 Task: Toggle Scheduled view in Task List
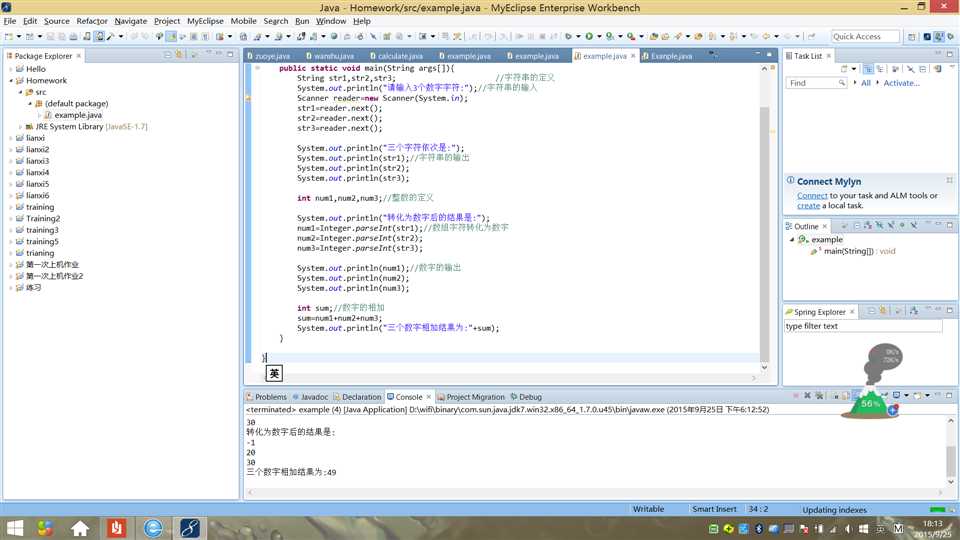tap(880, 69)
